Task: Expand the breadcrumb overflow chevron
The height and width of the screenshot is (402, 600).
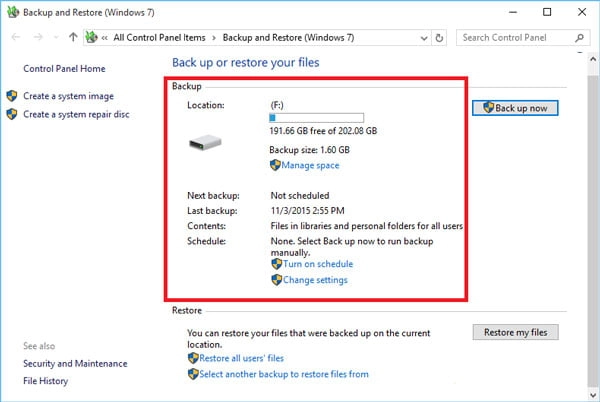Action: [105, 38]
